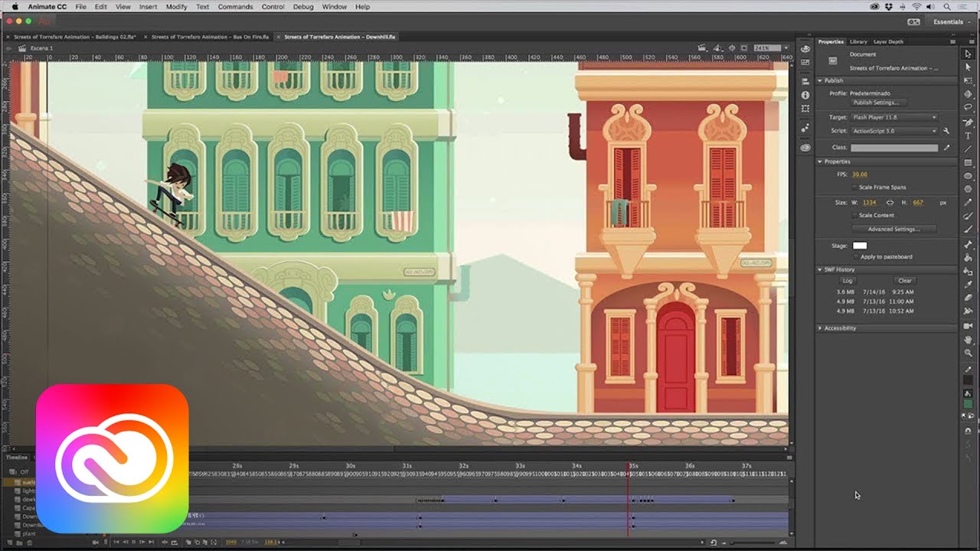Toggle the width-height link icon
Screen dimensions: 980x551
point(890,203)
